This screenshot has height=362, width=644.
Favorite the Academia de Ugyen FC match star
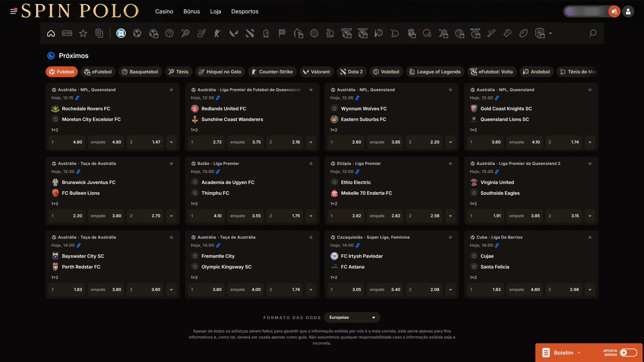coord(311,164)
